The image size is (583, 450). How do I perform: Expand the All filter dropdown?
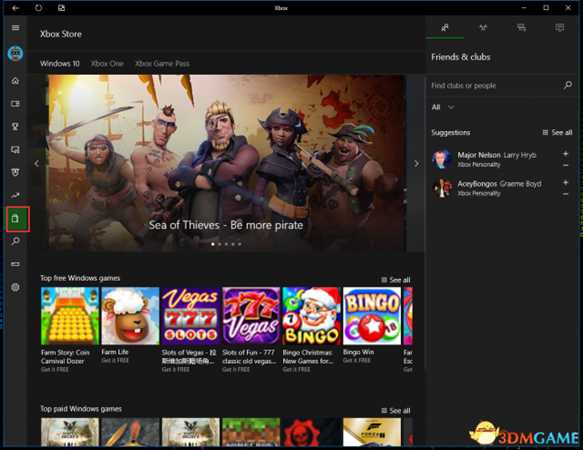[x=443, y=107]
